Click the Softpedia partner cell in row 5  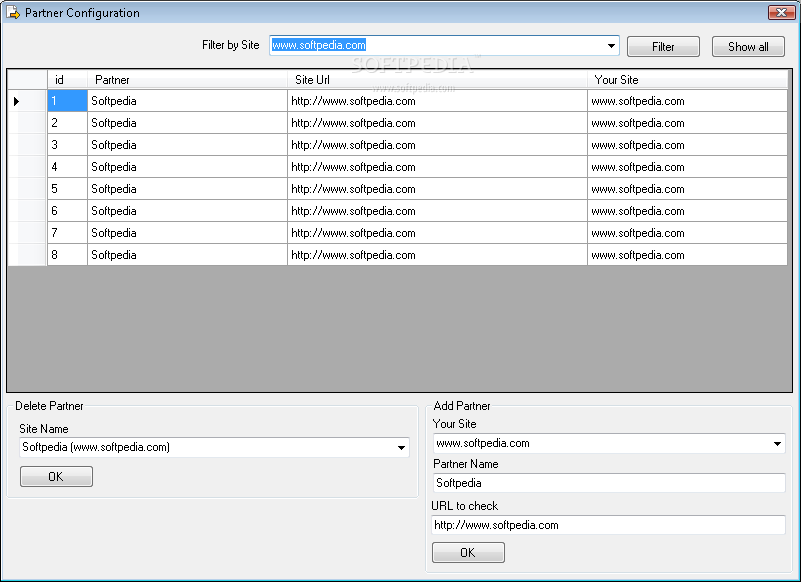[187, 189]
